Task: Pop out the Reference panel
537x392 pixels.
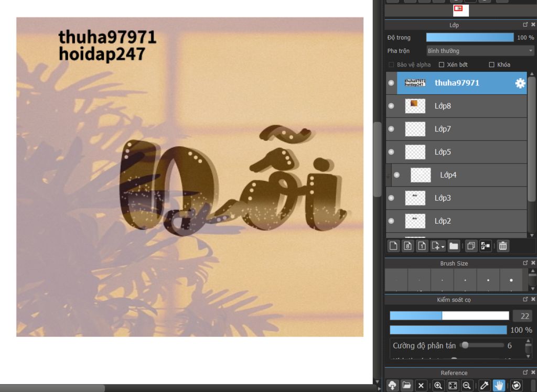Action: pos(525,373)
